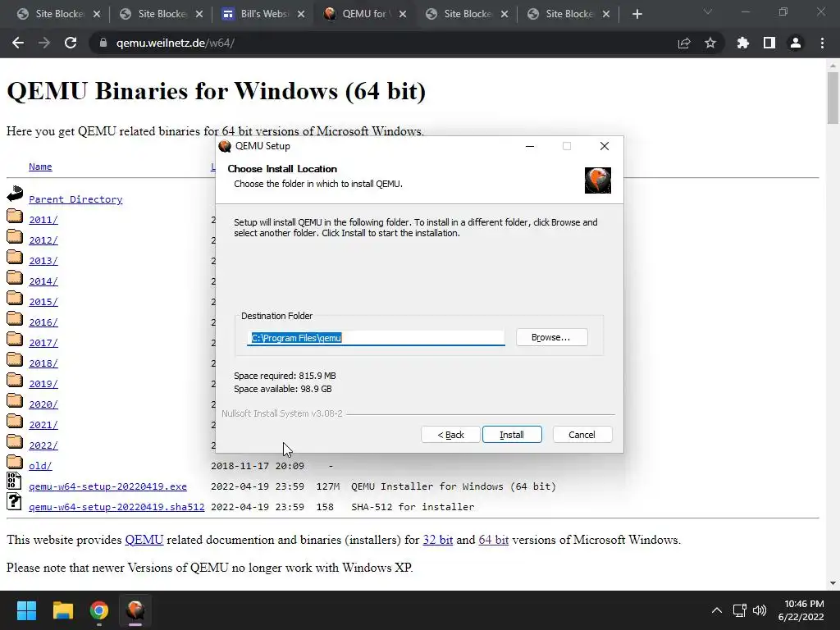This screenshot has width=840, height=630.
Task: Share this page using the share icon
Action: (684, 43)
